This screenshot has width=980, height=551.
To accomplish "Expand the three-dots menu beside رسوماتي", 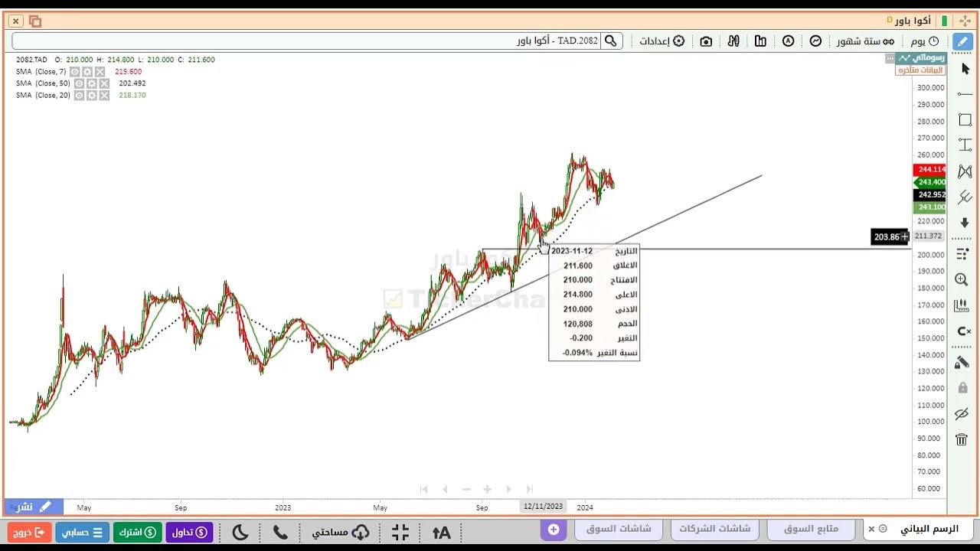I will 890,58.
